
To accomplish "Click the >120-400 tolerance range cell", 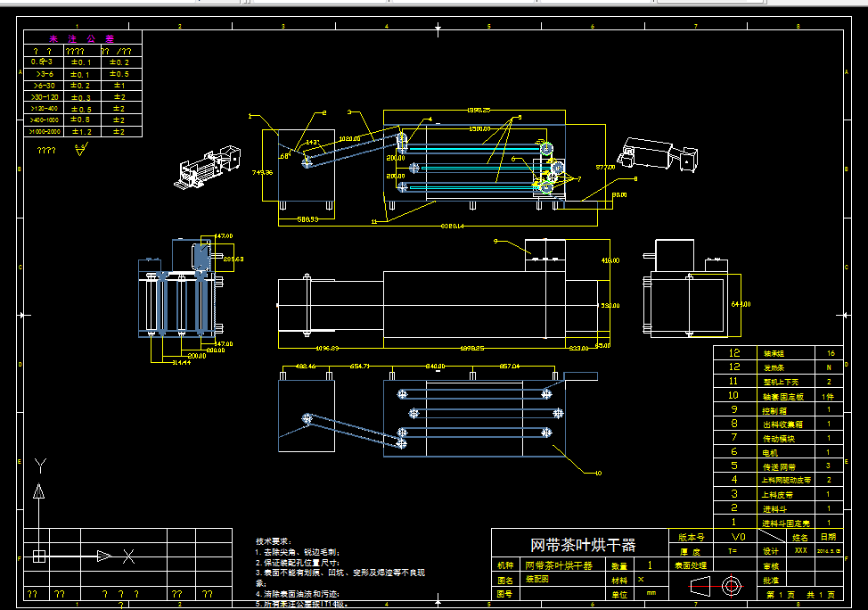I will coord(45,109).
